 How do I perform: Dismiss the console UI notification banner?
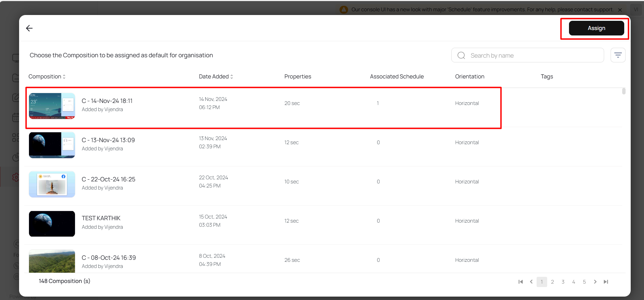[620, 10]
